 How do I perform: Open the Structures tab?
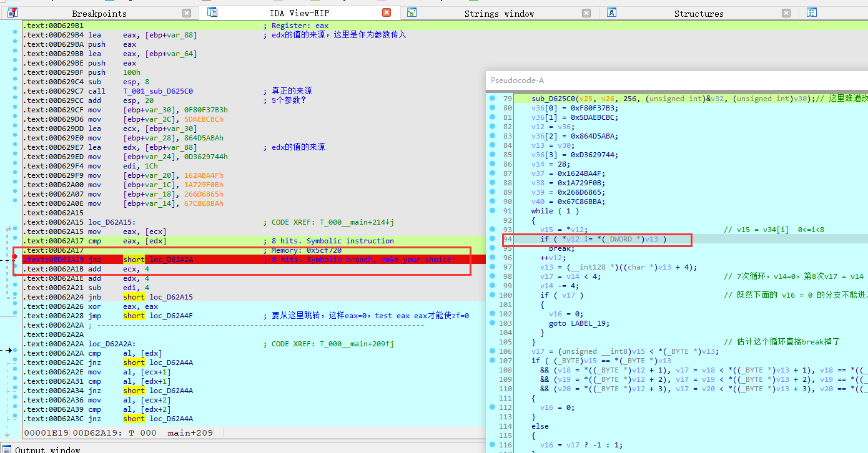click(x=699, y=13)
